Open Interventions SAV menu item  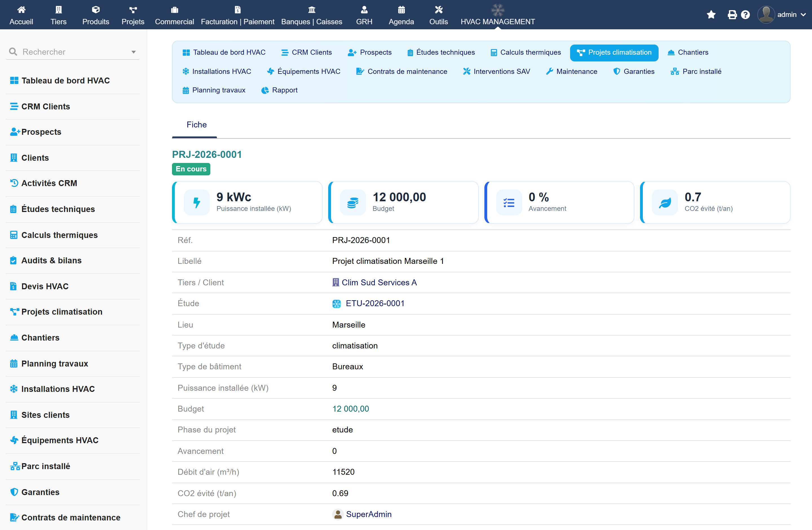(x=497, y=72)
